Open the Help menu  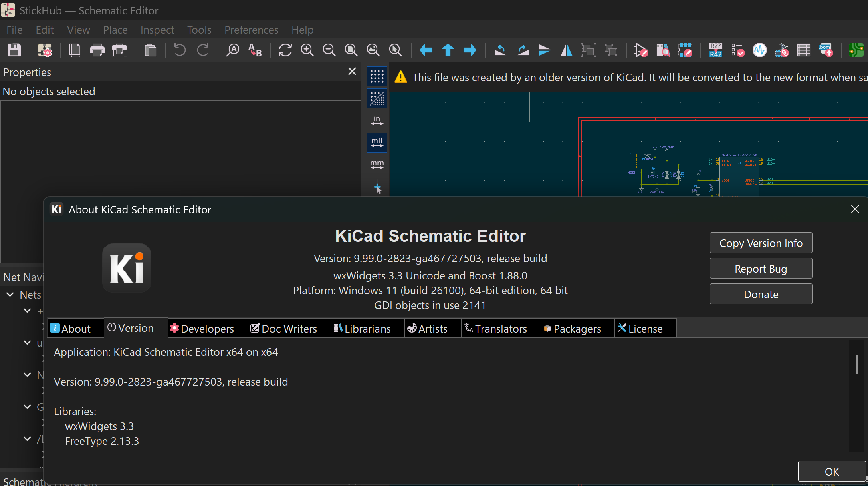303,30
